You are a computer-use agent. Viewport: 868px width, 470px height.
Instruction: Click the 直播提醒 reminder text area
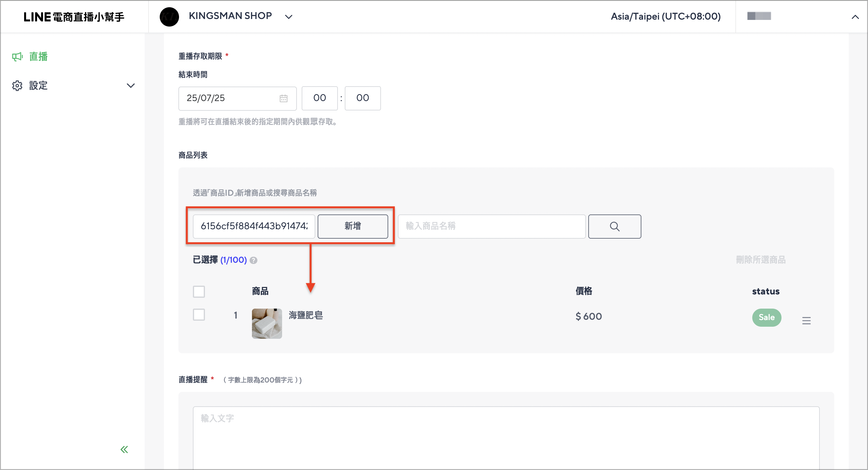(506, 438)
